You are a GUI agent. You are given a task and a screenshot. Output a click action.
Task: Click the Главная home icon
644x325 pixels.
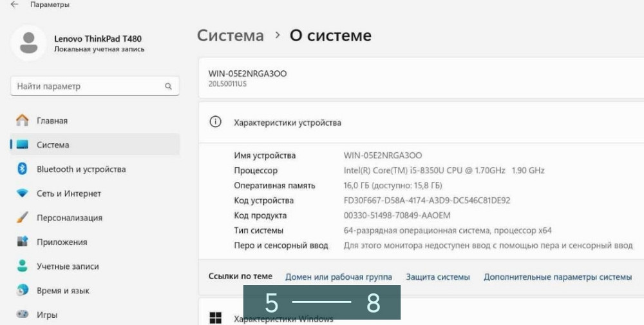tap(22, 121)
